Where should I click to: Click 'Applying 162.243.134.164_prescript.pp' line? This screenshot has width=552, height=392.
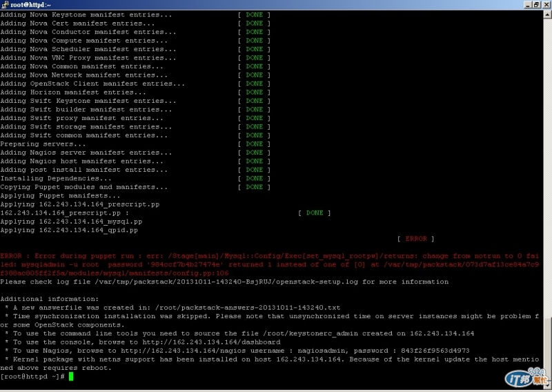point(80,205)
